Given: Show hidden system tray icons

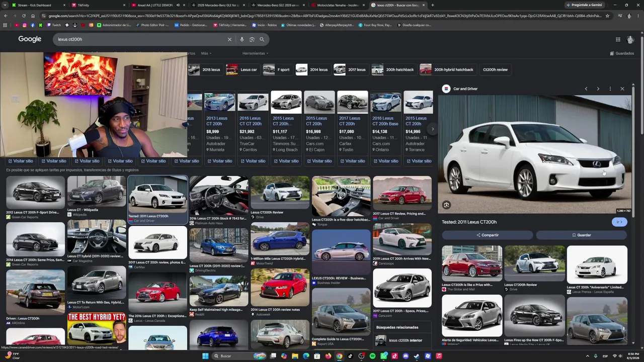Looking at the screenshot, I should pos(587,356).
